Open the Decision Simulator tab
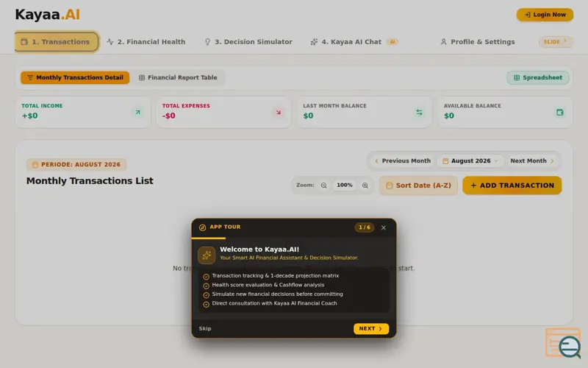Viewport: 588px width, 368px height. pos(248,42)
